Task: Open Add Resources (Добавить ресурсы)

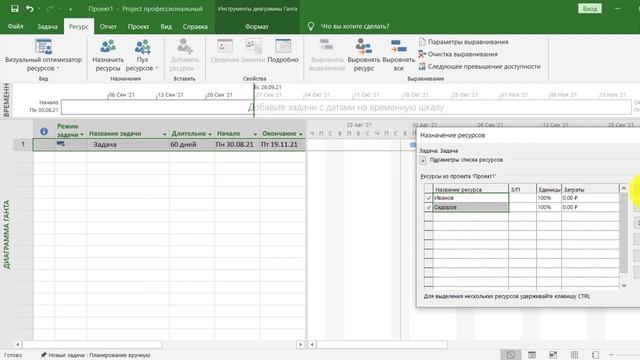Action: pyautogui.click(x=184, y=55)
